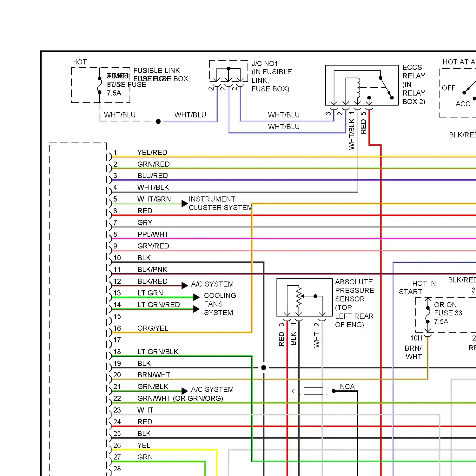The image size is (476, 476).
Task: Click the BRN/WHT label at pin 20
Action: 154,375
